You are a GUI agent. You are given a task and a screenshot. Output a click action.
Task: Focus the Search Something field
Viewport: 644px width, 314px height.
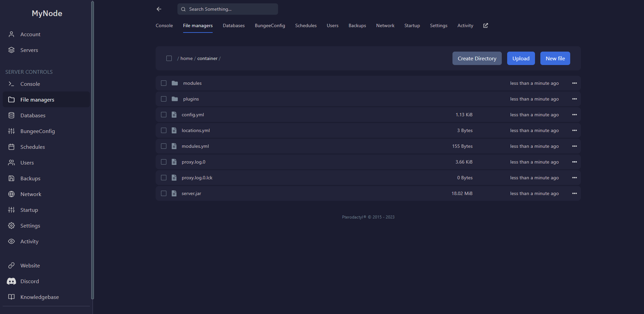228,9
